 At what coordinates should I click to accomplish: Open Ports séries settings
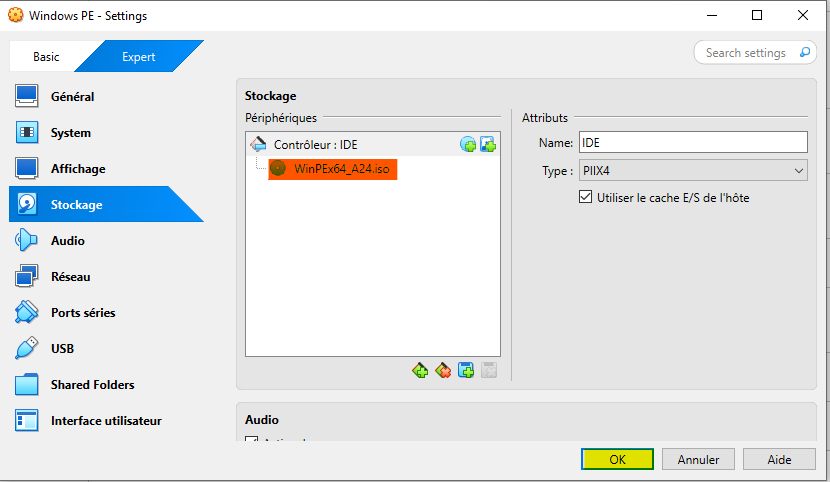[x=83, y=313]
